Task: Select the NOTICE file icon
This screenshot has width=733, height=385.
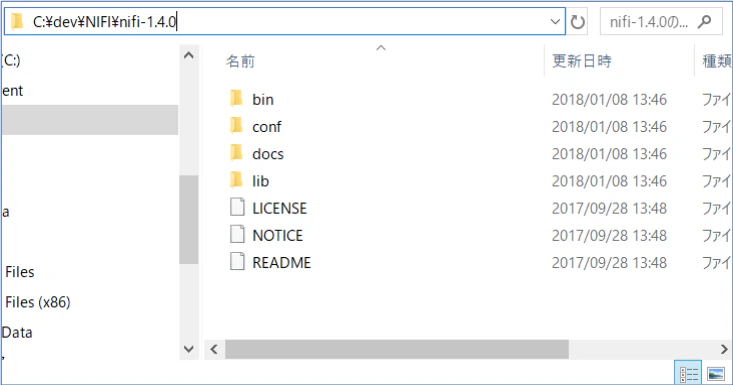Action: [x=237, y=234]
